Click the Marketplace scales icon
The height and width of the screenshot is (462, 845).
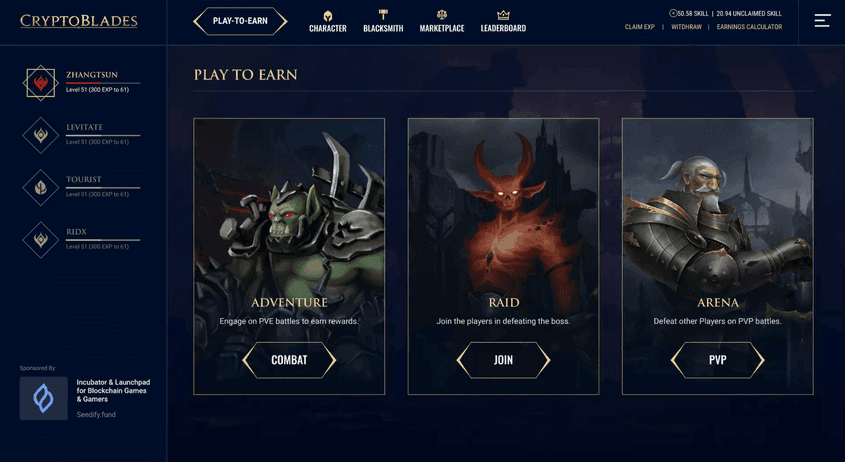[442, 15]
